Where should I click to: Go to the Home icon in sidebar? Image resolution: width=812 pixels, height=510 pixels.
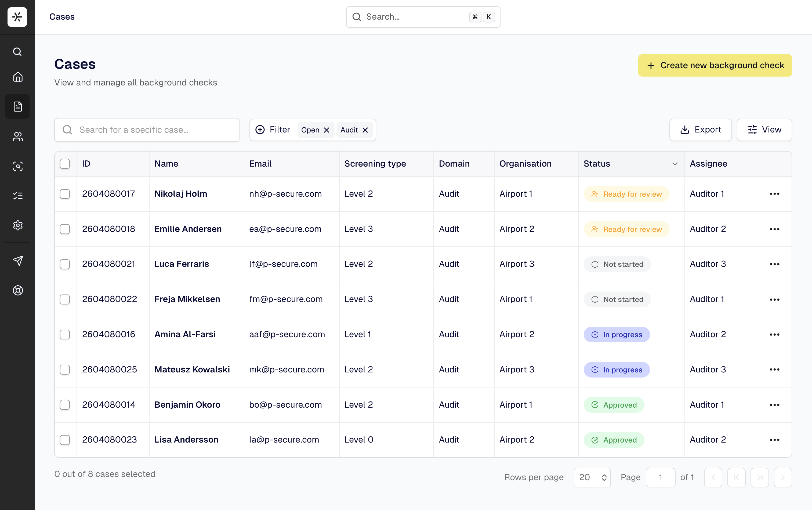click(x=17, y=77)
